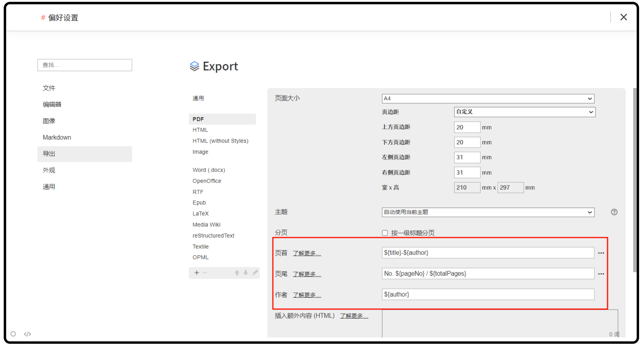Image resolution: width=644 pixels, height=345 pixels.
Task: Toggle source code mode icon at bottom left
Action: pyautogui.click(x=27, y=334)
